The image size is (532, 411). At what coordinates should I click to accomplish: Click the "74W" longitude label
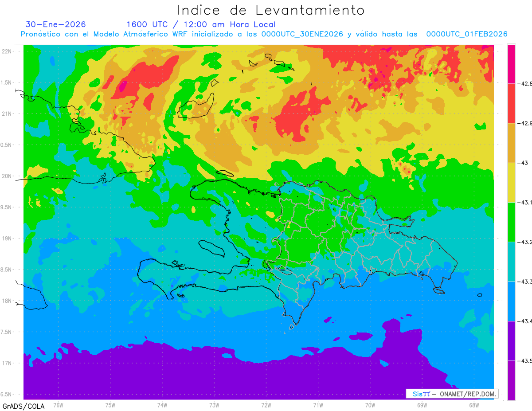click(x=162, y=405)
